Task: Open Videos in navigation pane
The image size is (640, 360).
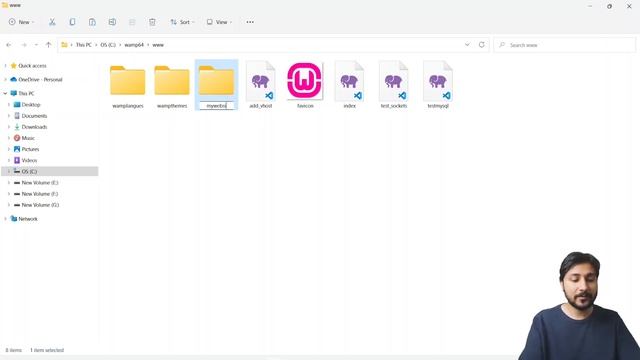Action: [29, 160]
